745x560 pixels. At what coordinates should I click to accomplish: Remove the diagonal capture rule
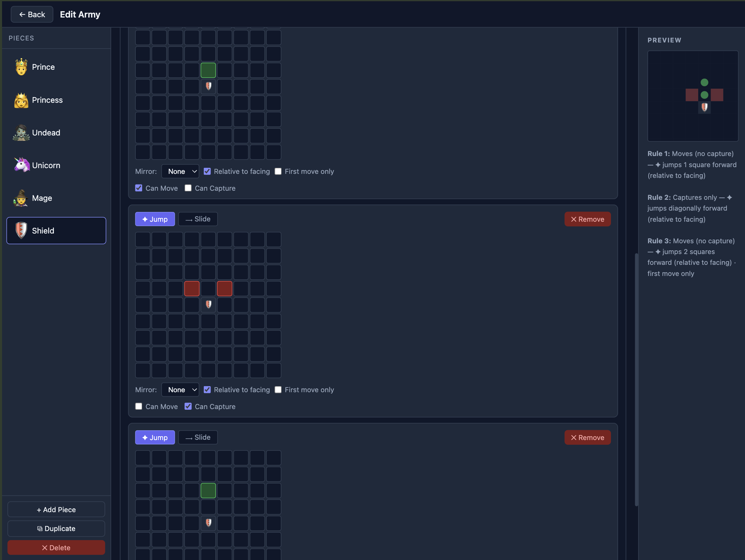click(x=587, y=219)
